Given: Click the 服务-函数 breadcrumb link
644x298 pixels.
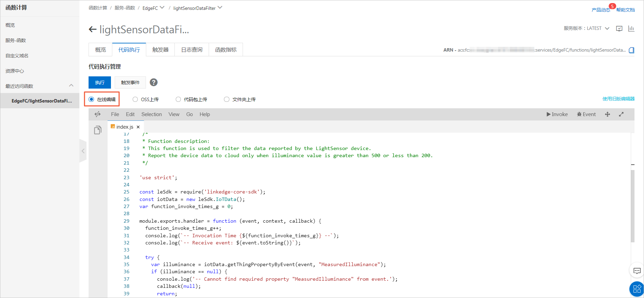Looking at the screenshot, I should (125, 8).
